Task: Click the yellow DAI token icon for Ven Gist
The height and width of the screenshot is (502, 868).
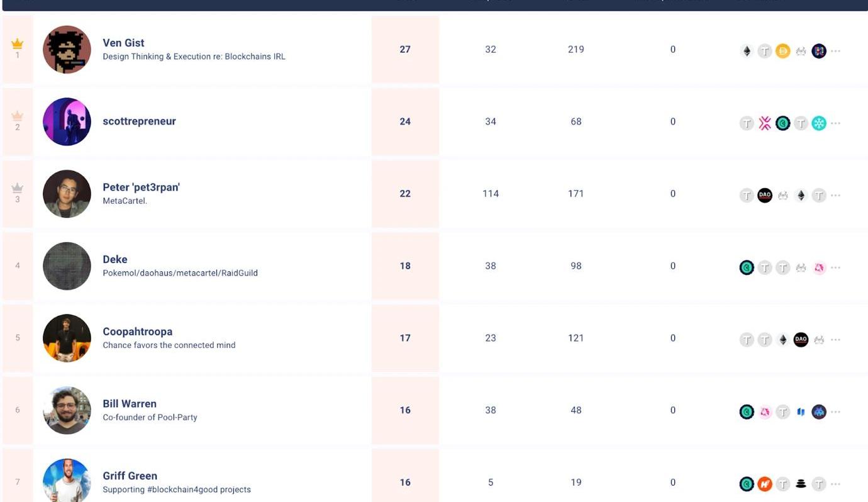Action: coord(782,51)
